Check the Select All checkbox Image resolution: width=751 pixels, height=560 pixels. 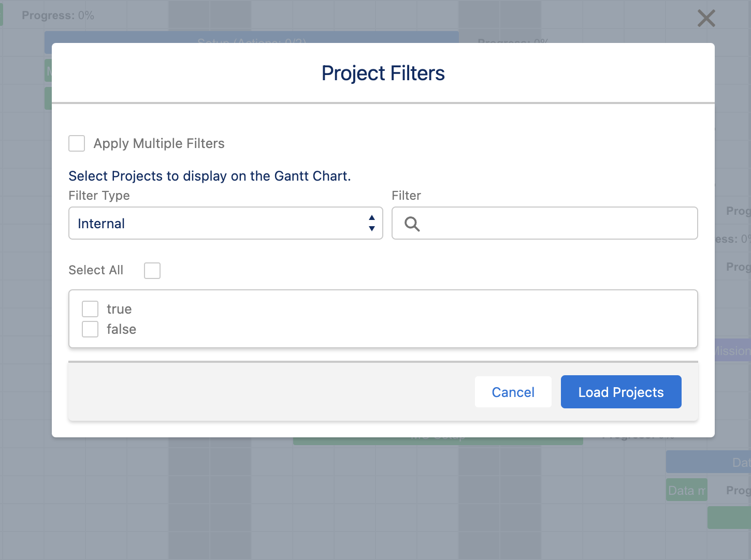coord(152,270)
